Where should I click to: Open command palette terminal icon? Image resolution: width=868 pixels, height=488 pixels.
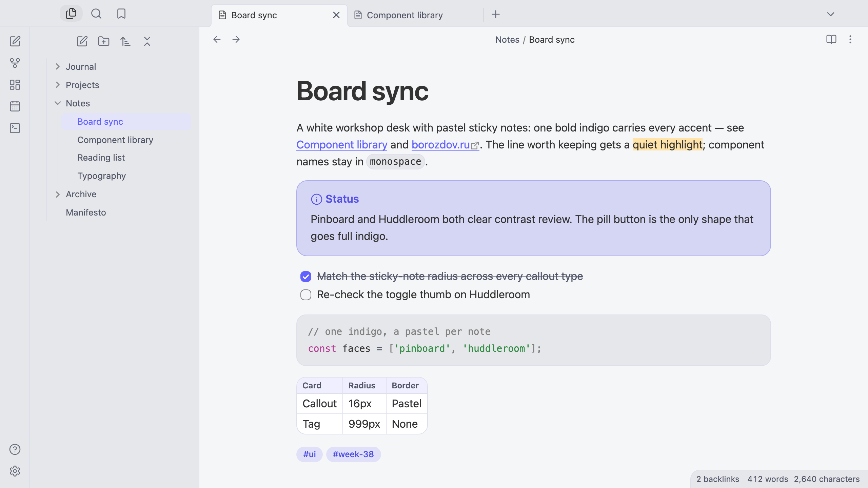click(15, 128)
